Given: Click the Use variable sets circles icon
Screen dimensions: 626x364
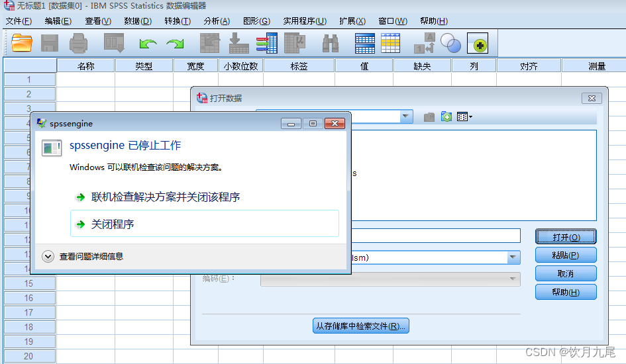Looking at the screenshot, I should click(450, 42).
